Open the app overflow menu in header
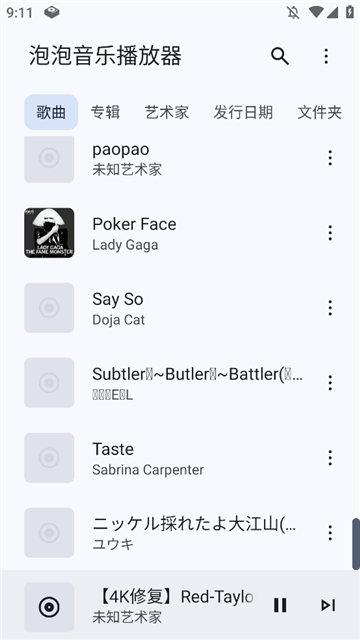 326,56
